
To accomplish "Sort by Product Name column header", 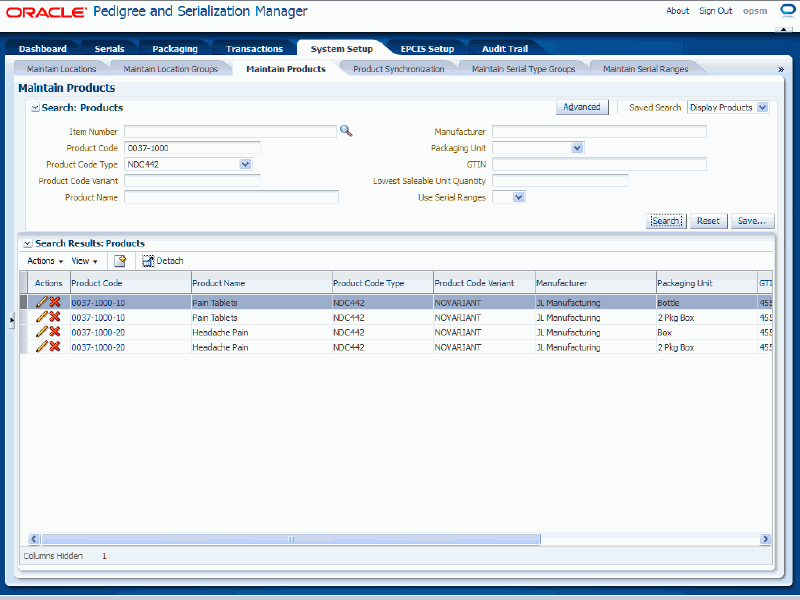I will [261, 283].
